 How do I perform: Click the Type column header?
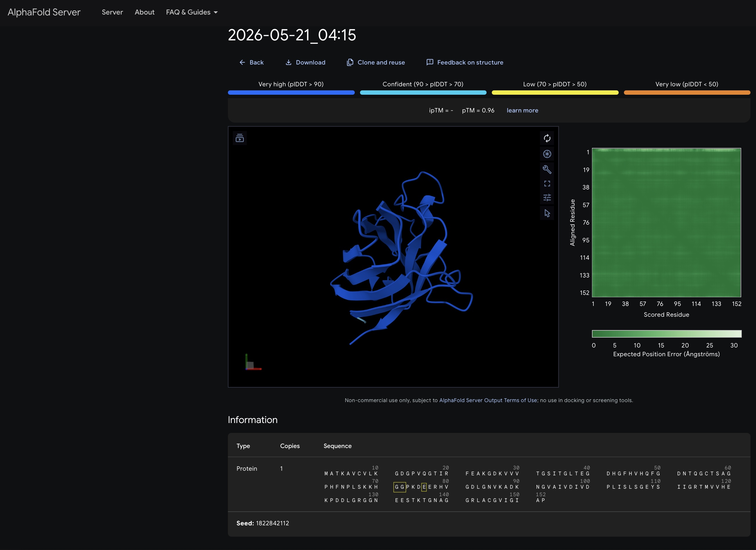243,446
